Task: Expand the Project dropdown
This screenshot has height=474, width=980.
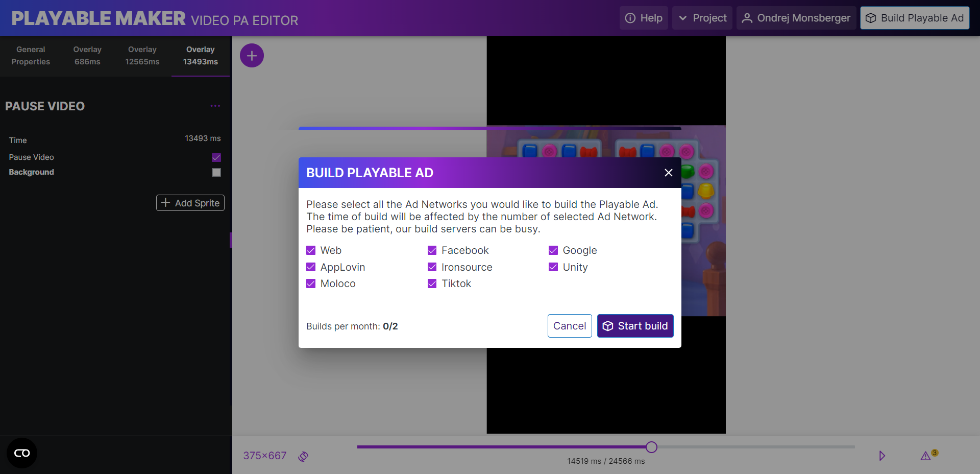Action: pos(702,18)
